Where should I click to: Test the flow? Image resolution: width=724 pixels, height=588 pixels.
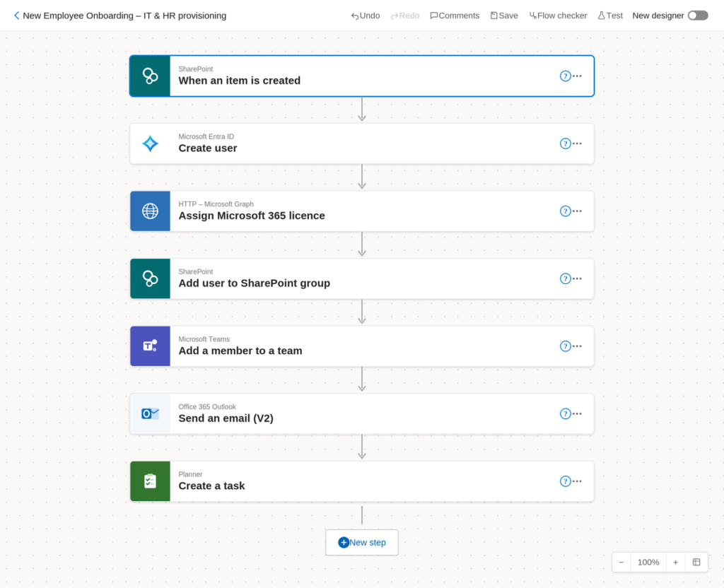[x=610, y=16]
